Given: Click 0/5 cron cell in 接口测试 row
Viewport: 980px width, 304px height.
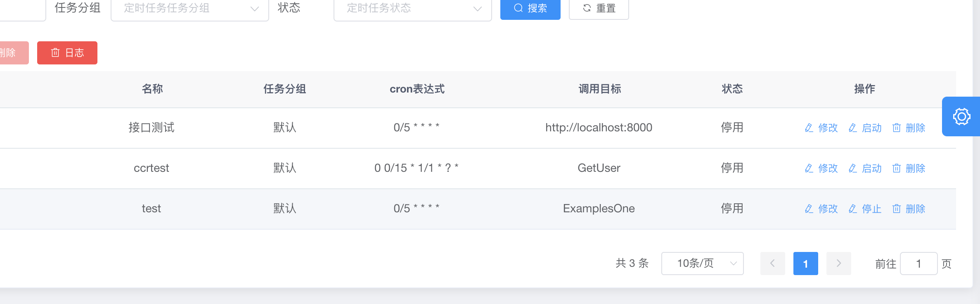Looking at the screenshot, I should (x=417, y=128).
